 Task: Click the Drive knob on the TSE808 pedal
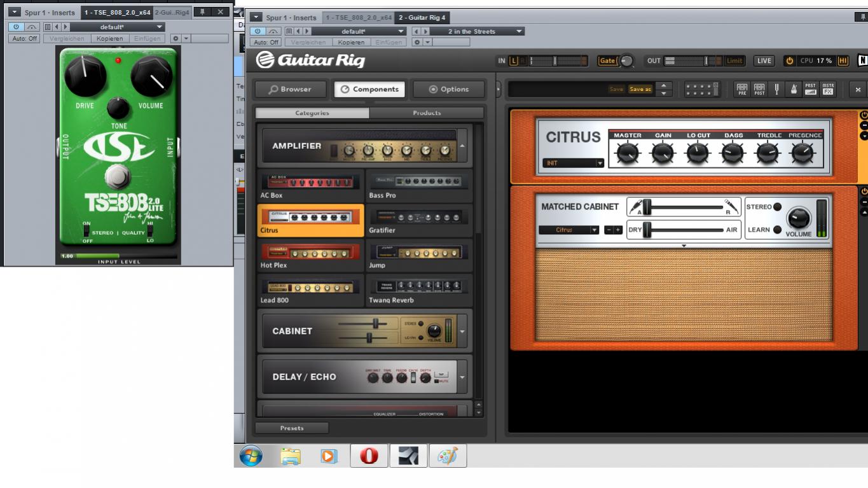[x=85, y=76]
